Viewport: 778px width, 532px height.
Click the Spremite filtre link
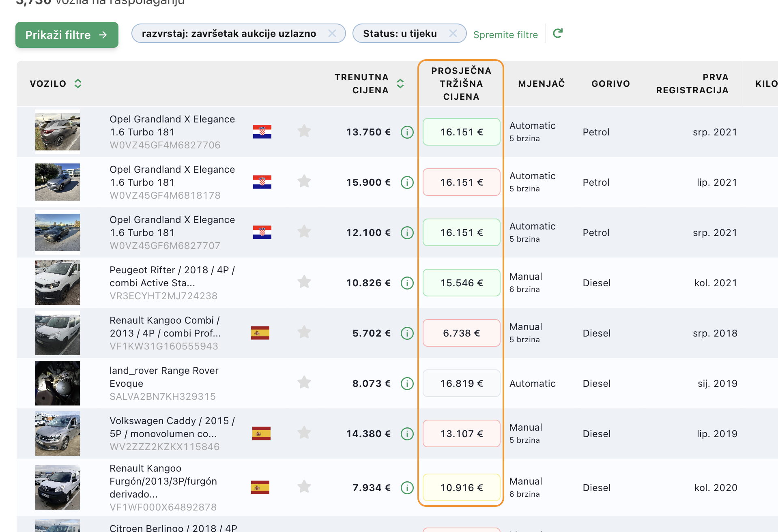[505, 35]
